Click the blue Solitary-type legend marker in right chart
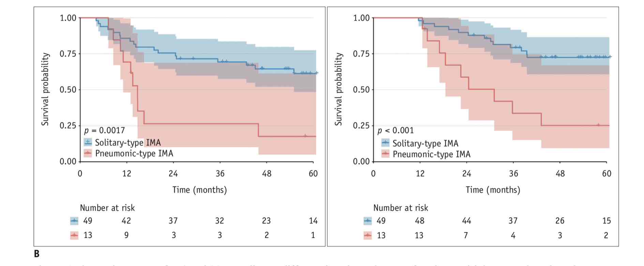The width and height of the screenshot is (644, 266). click(385, 143)
